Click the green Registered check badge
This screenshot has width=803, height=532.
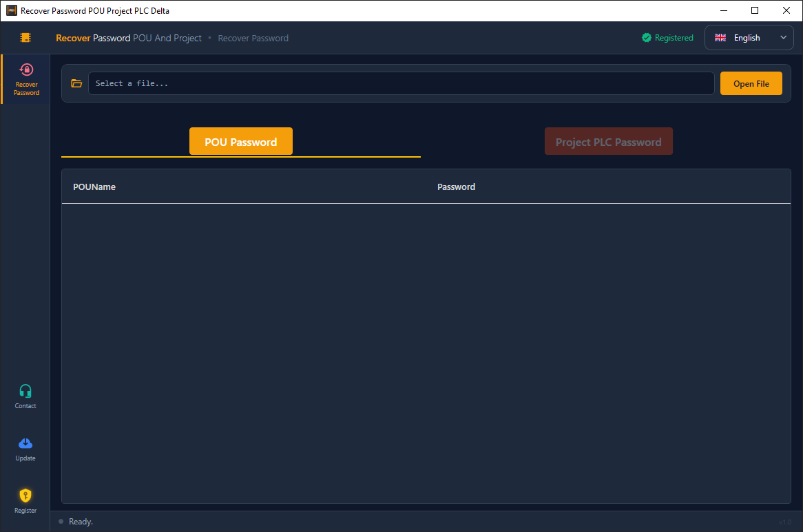click(x=647, y=38)
